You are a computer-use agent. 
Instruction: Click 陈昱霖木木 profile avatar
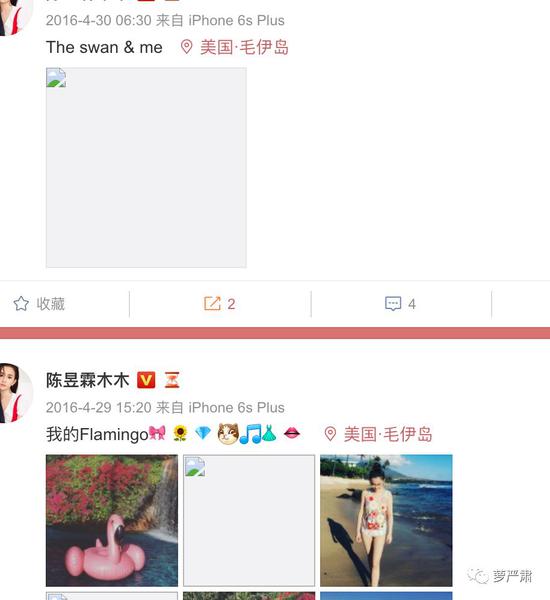[14, 393]
